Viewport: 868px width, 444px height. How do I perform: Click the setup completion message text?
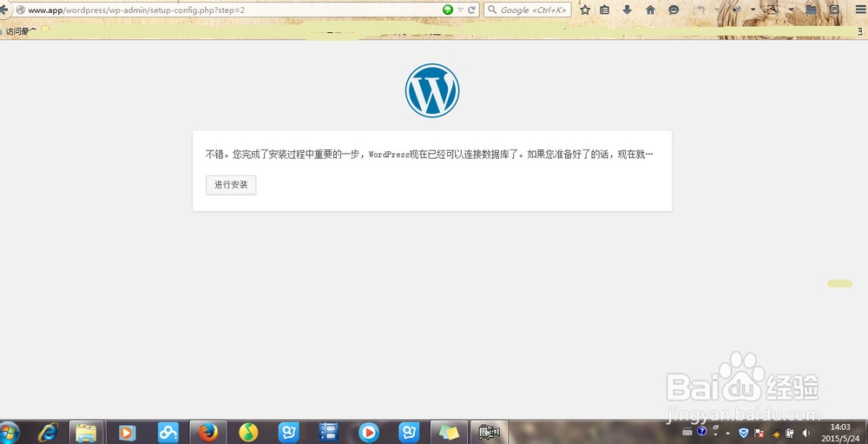pos(430,155)
